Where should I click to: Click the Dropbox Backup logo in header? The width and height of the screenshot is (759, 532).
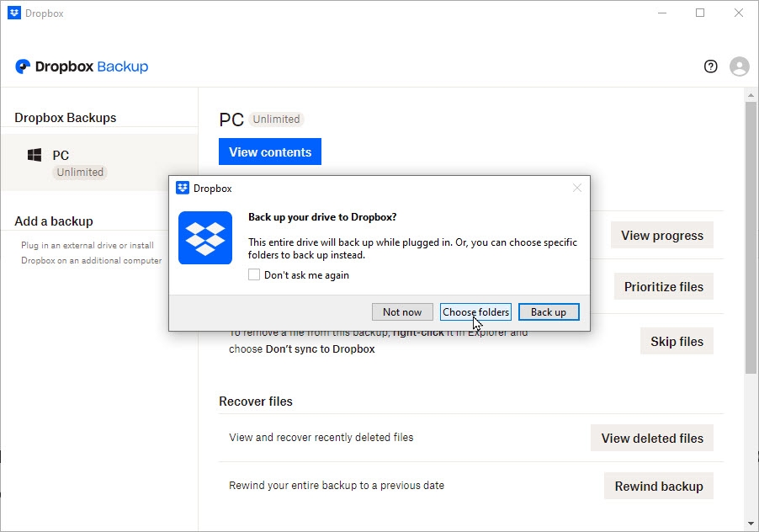tap(81, 66)
